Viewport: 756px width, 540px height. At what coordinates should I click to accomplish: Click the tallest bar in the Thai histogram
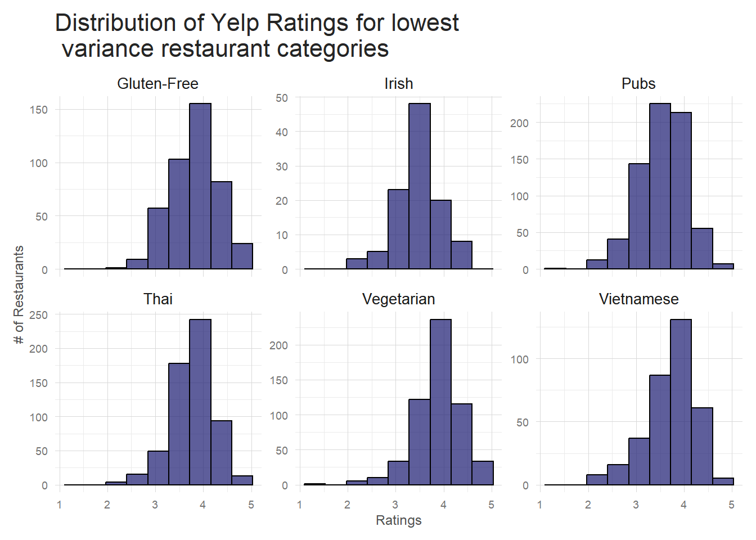(x=200, y=402)
